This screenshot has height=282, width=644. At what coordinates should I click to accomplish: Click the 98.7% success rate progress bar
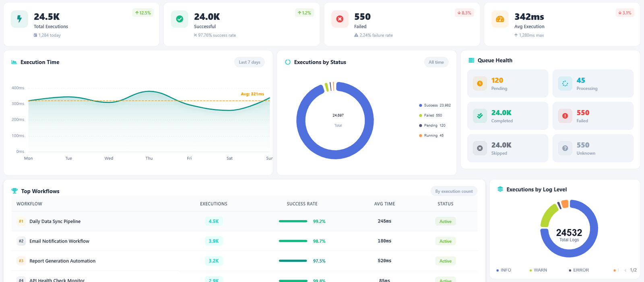(x=293, y=241)
